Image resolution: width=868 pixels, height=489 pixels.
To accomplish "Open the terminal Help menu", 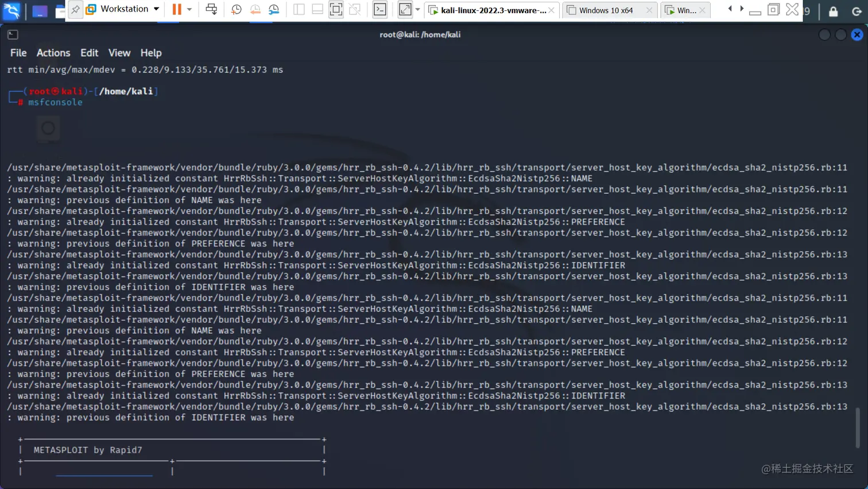I will point(151,53).
